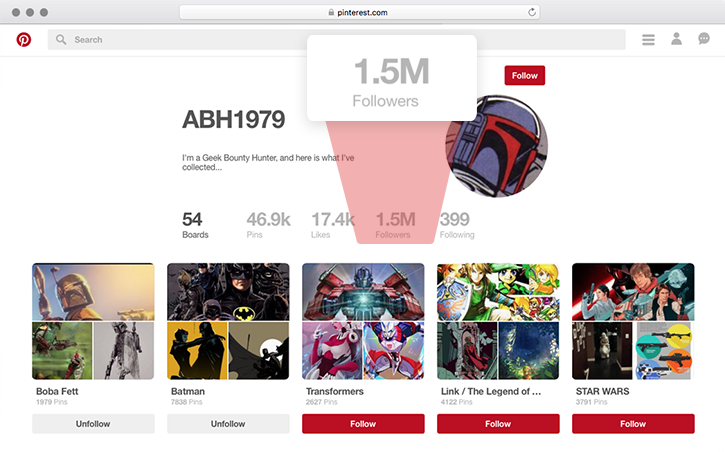Click the Batman board title

188,391
